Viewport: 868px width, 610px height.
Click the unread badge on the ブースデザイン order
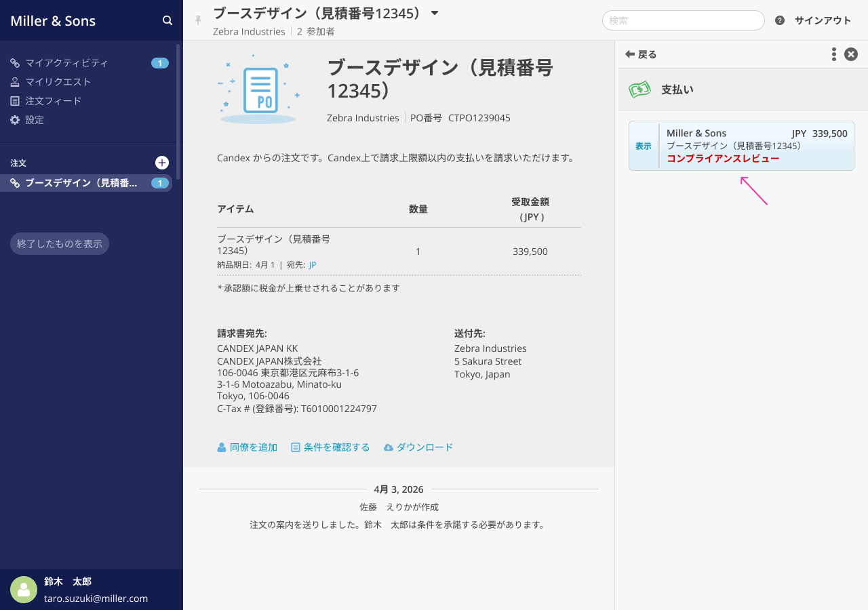pyautogui.click(x=160, y=183)
